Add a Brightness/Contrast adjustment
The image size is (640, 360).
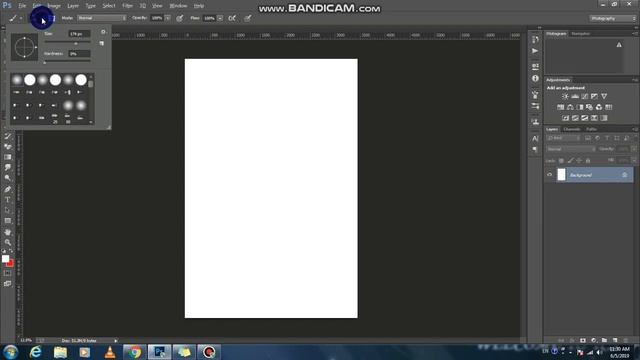pos(565,96)
